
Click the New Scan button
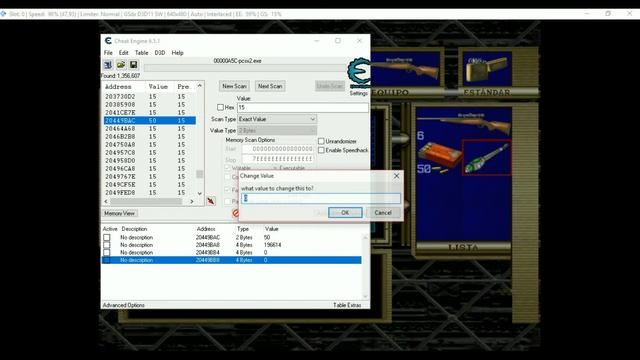234,86
